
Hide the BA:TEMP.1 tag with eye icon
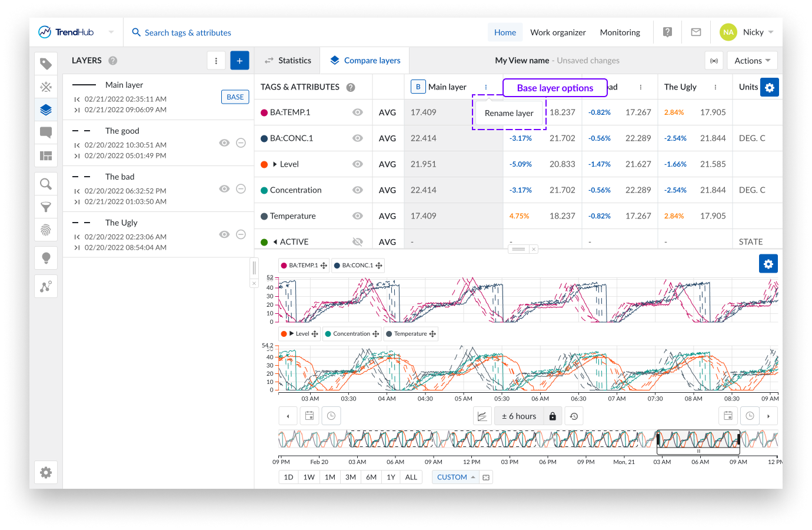(357, 112)
